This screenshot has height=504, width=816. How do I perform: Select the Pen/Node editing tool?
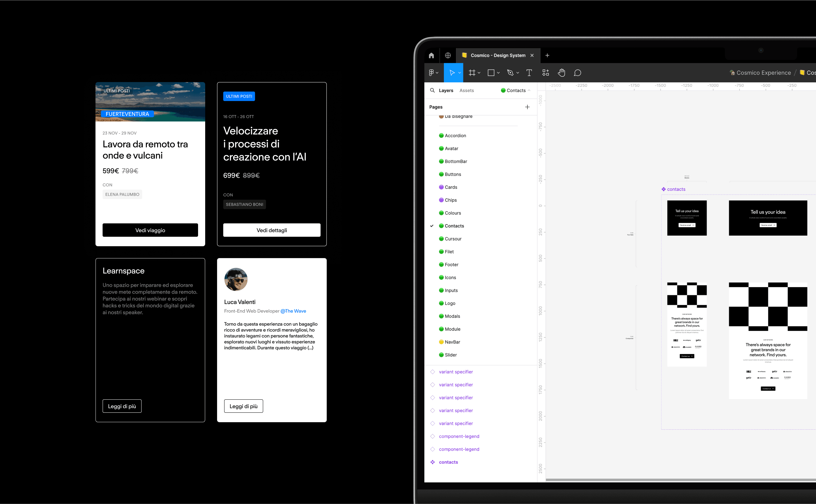[x=509, y=72]
